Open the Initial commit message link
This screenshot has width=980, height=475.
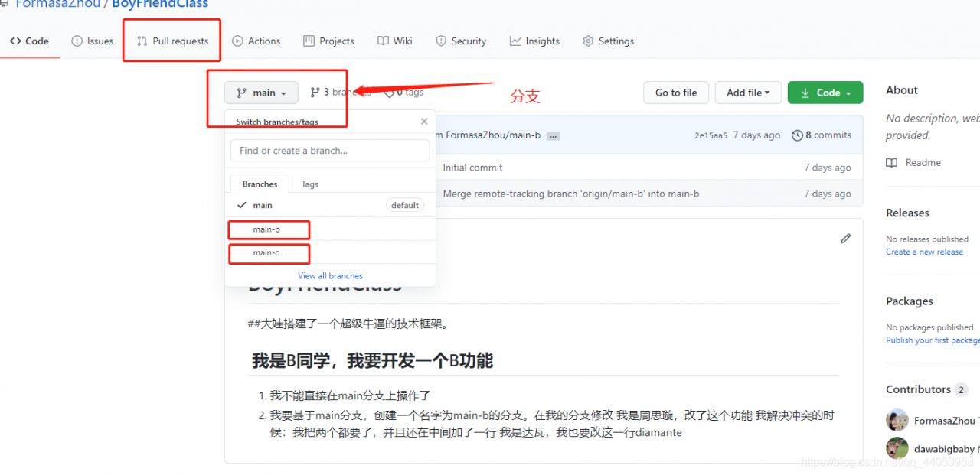coord(472,168)
